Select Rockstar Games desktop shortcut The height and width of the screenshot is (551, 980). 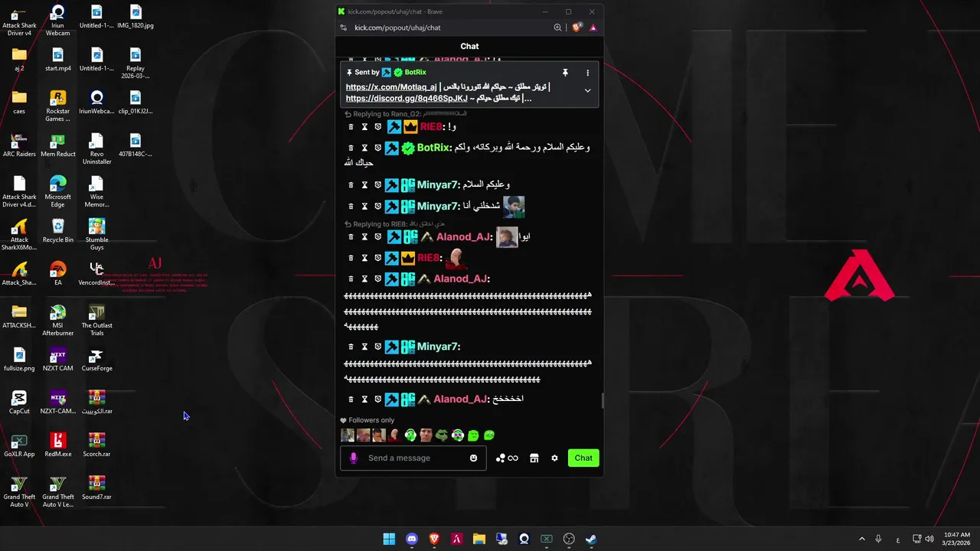(57, 106)
